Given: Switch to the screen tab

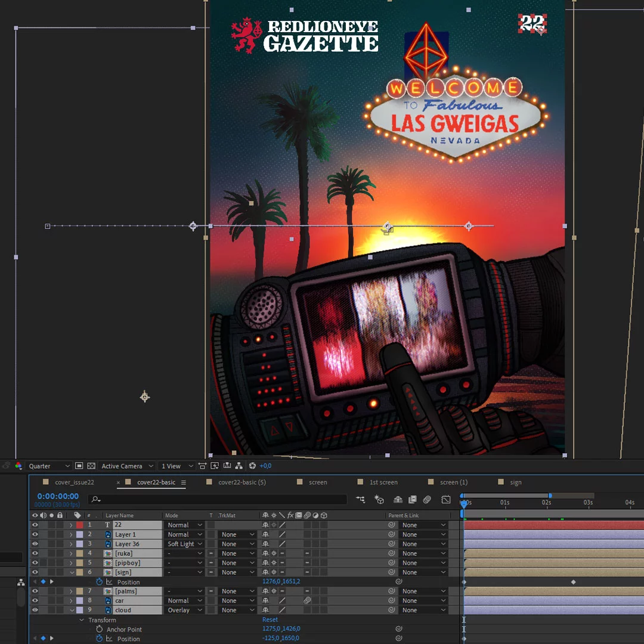Looking at the screenshot, I should tap(318, 482).
